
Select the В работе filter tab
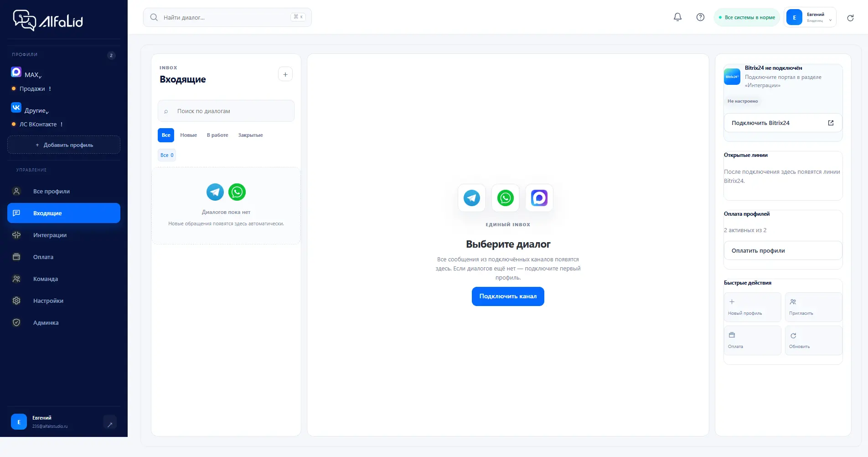point(217,135)
